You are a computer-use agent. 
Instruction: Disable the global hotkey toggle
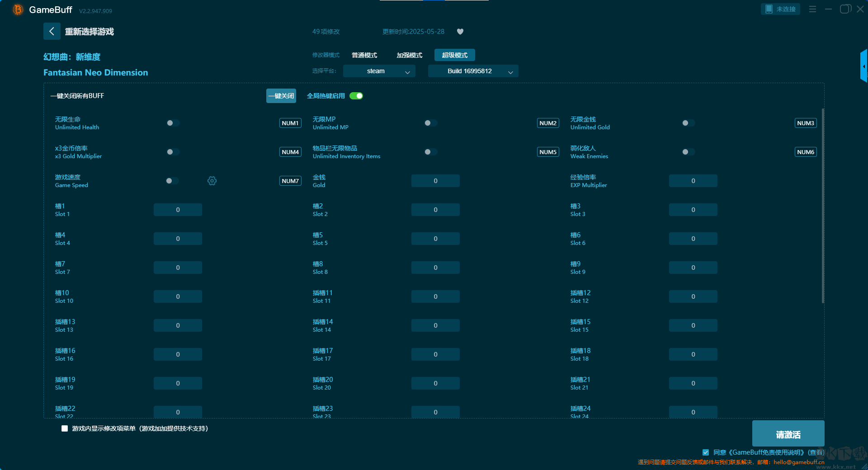pyautogui.click(x=356, y=96)
